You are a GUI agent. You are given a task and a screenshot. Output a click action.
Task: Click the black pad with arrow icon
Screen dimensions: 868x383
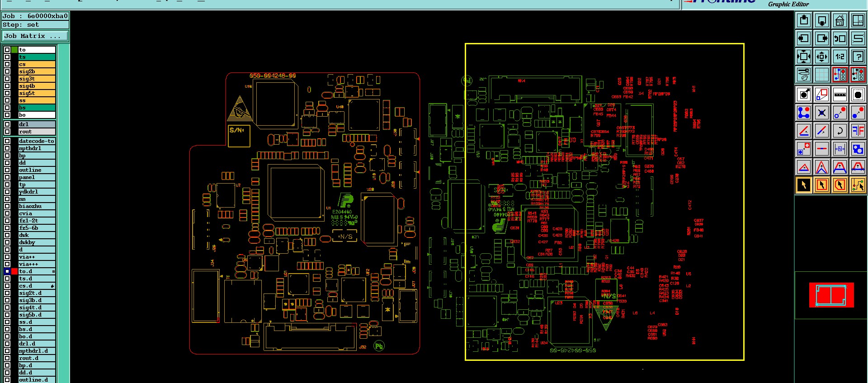coord(804,95)
